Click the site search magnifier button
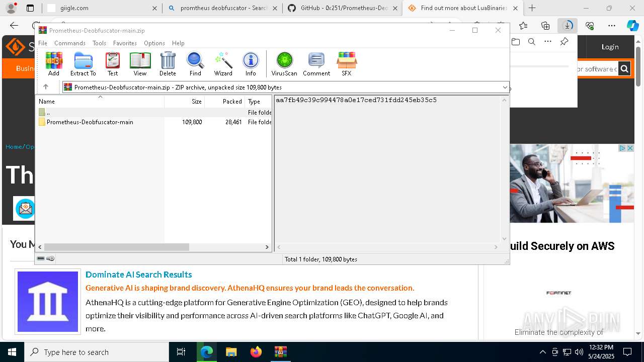 click(x=624, y=69)
